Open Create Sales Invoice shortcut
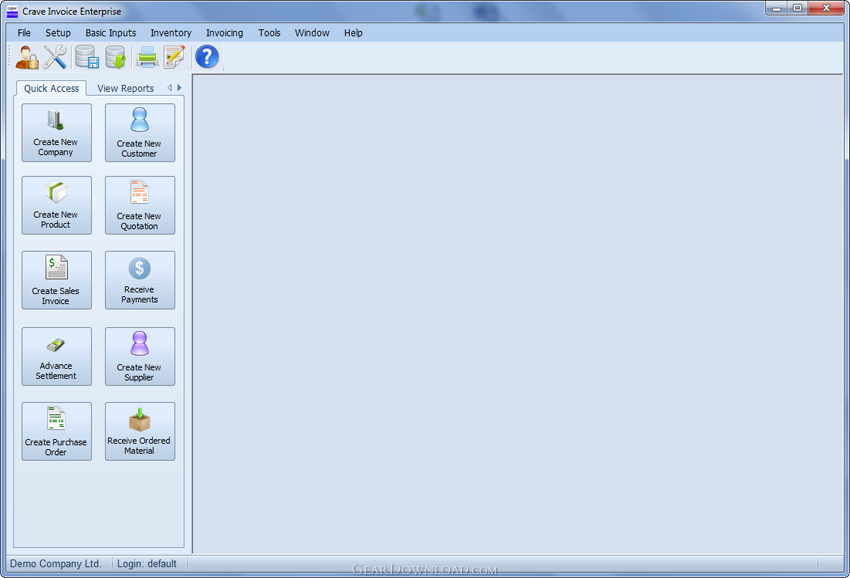850x578 pixels. 56,280
